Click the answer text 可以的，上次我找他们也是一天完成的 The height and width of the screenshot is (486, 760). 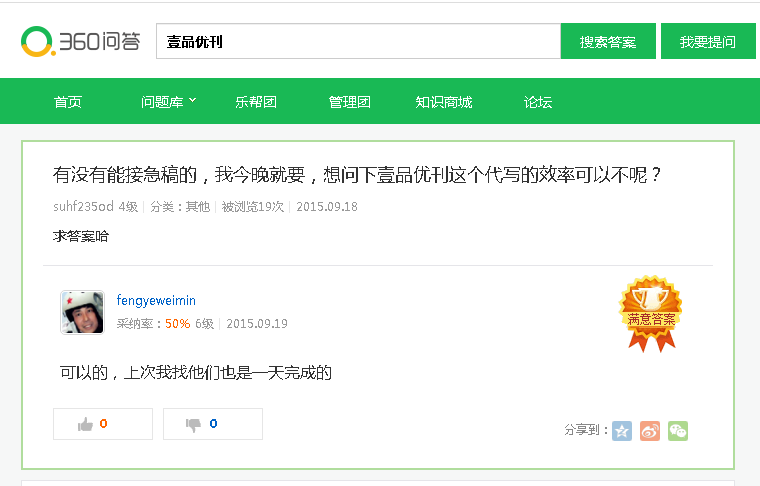pos(196,373)
